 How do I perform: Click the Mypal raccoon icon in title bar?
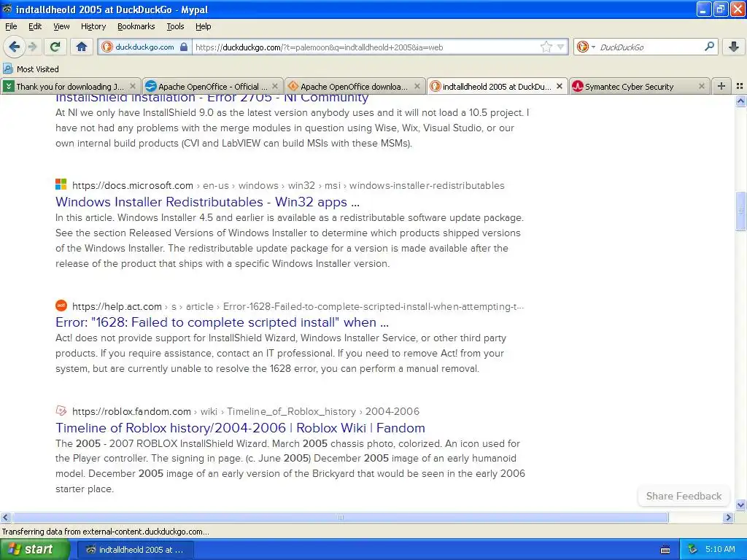coord(7,9)
